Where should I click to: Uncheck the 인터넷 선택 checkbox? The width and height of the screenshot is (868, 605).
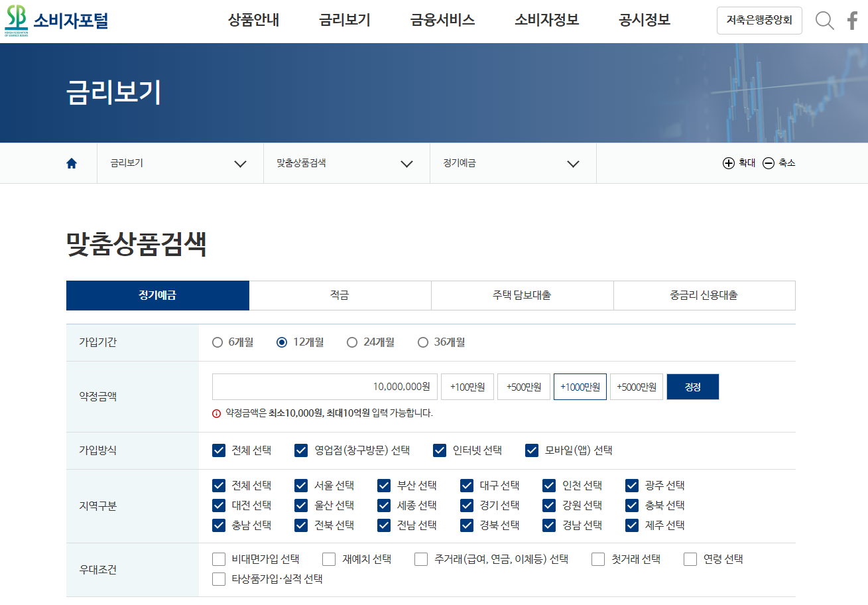click(439, 450)
